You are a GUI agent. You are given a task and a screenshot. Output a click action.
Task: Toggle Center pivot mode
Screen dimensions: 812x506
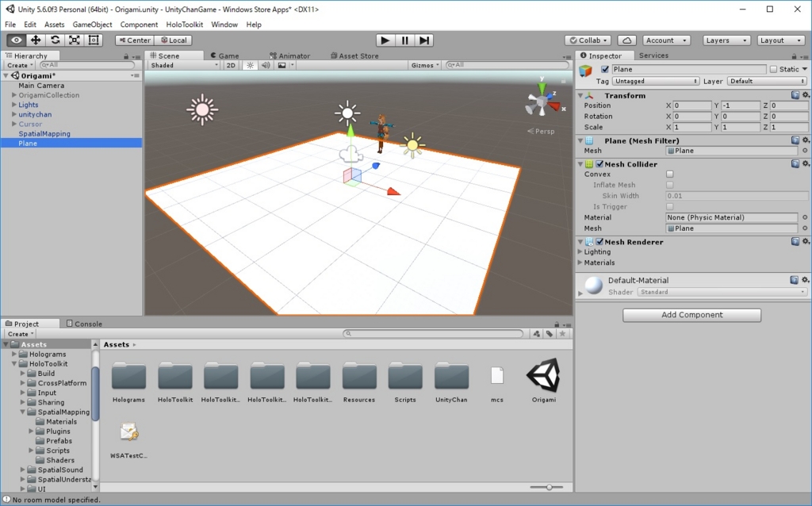point(135,40)
